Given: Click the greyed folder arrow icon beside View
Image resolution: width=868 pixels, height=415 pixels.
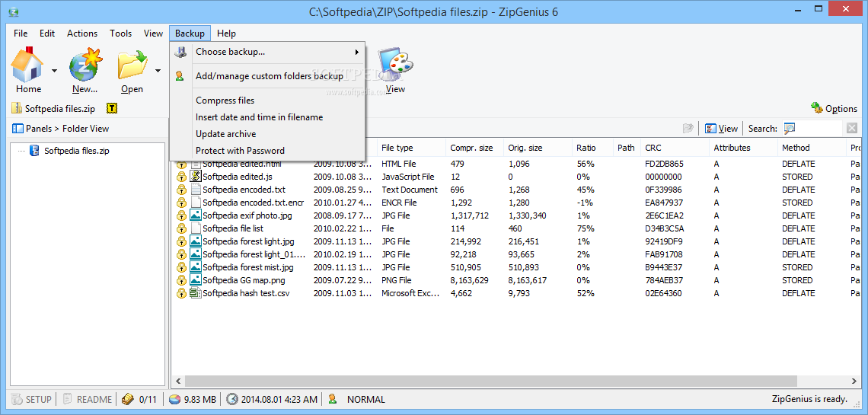Looking at the screenshot, I should pos(688,129).
